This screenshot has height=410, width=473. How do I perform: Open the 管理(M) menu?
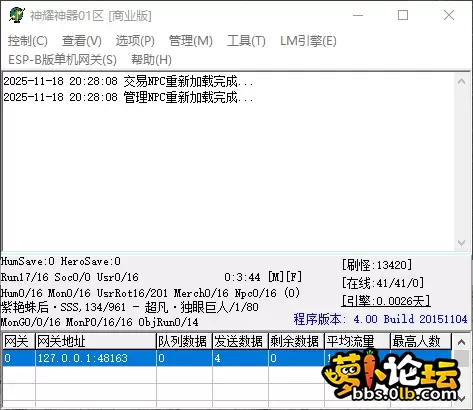coord(191,41)
